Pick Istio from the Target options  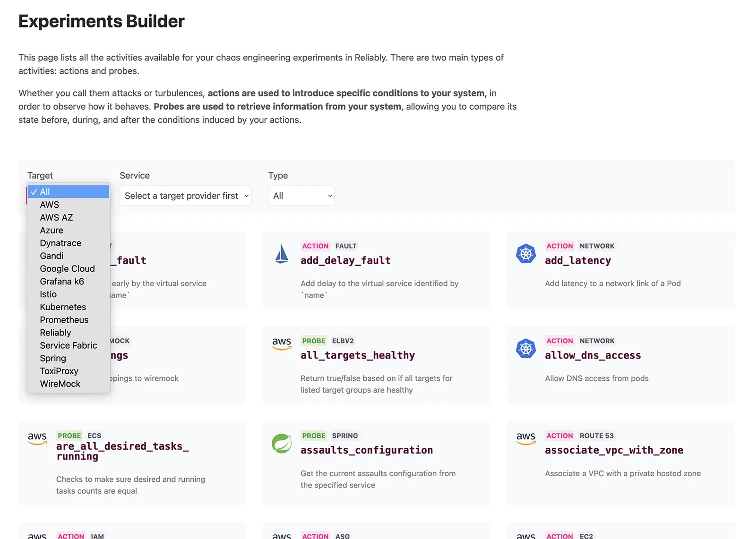click(x=69, y=294)
